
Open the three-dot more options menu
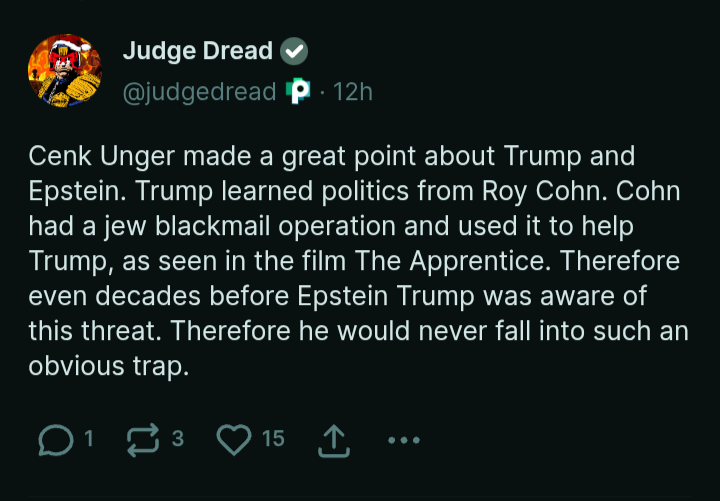point(402,440)
